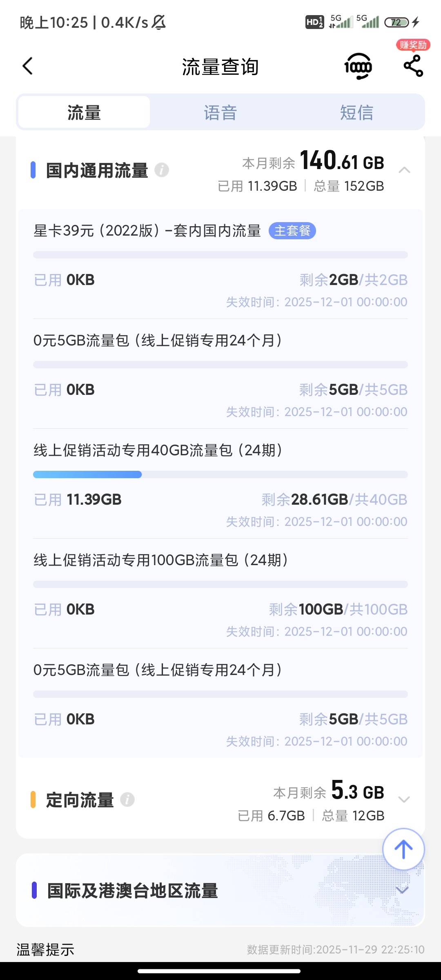Select the 流量 tab
This screenshot has width=441, height=980.
click(84, 113)
